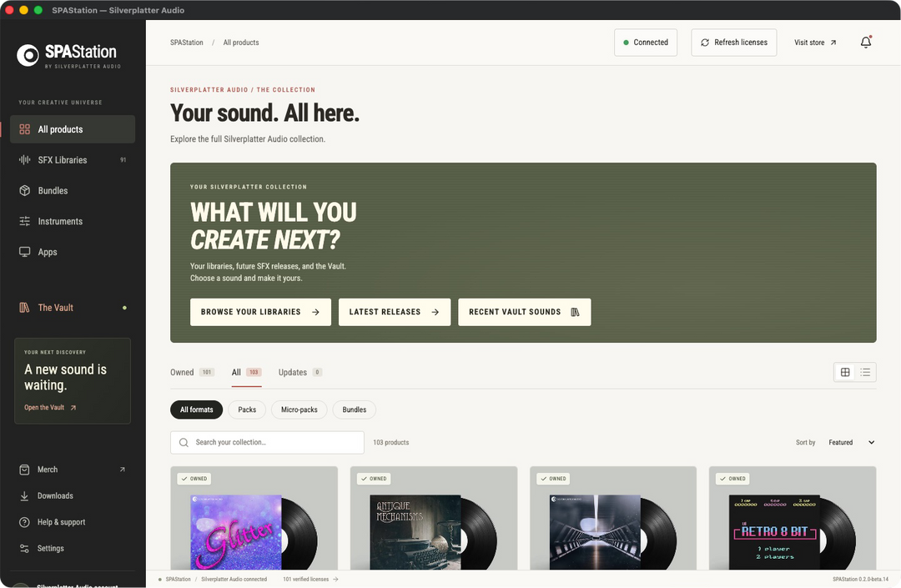Image resolution: width=901 pixels, height=588 pixels.
Task: Open the Downloads arrow icon
Action: point(24,495)
